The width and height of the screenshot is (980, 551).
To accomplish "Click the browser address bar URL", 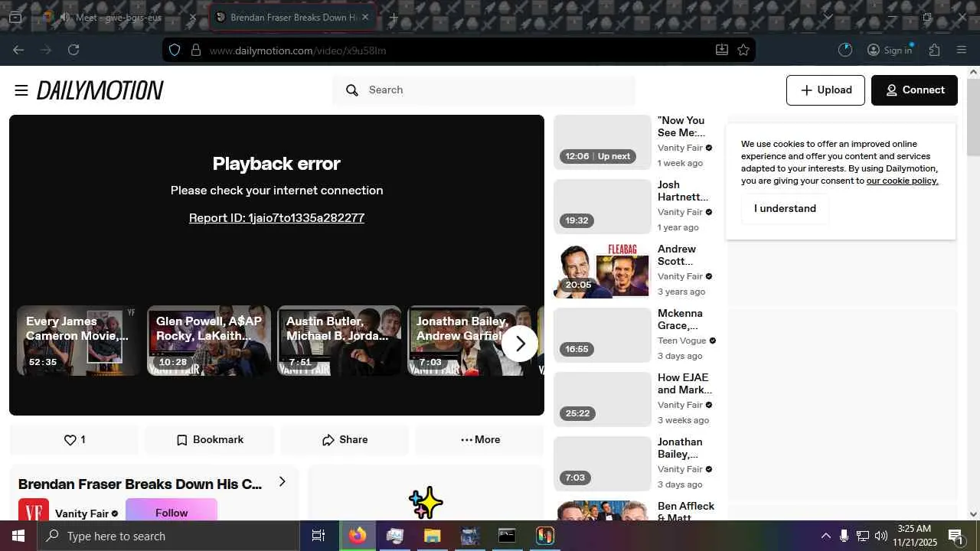I will [297, 51].
